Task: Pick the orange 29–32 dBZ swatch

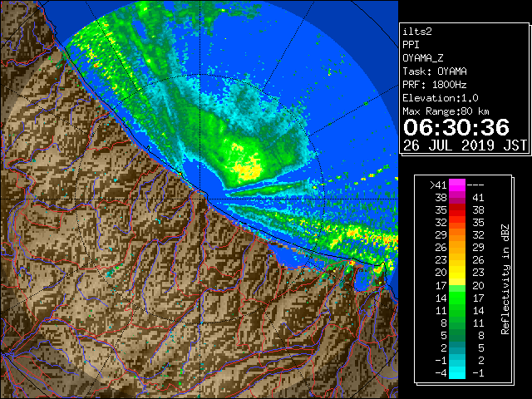Action: tap(457, 235)
